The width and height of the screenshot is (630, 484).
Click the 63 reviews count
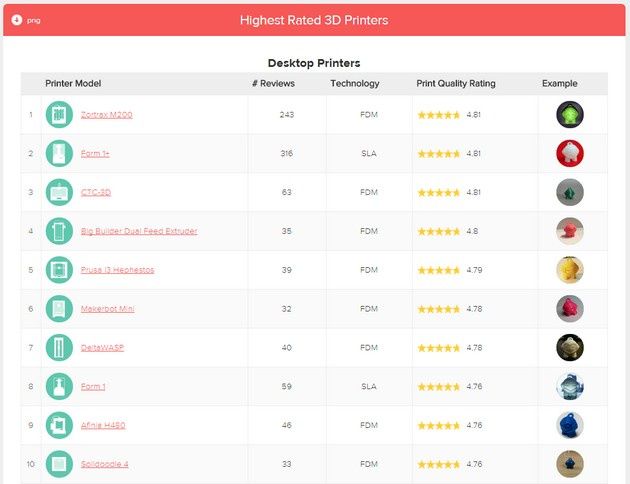286,192
